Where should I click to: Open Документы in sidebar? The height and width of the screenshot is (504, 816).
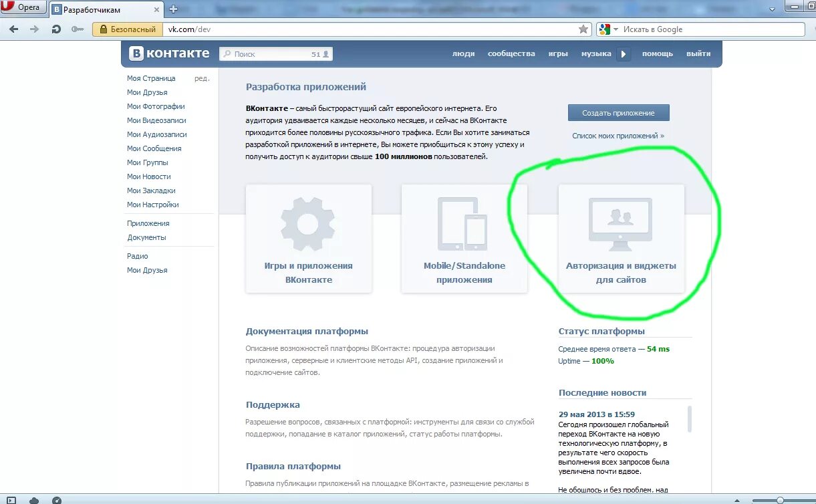point(147,237)
